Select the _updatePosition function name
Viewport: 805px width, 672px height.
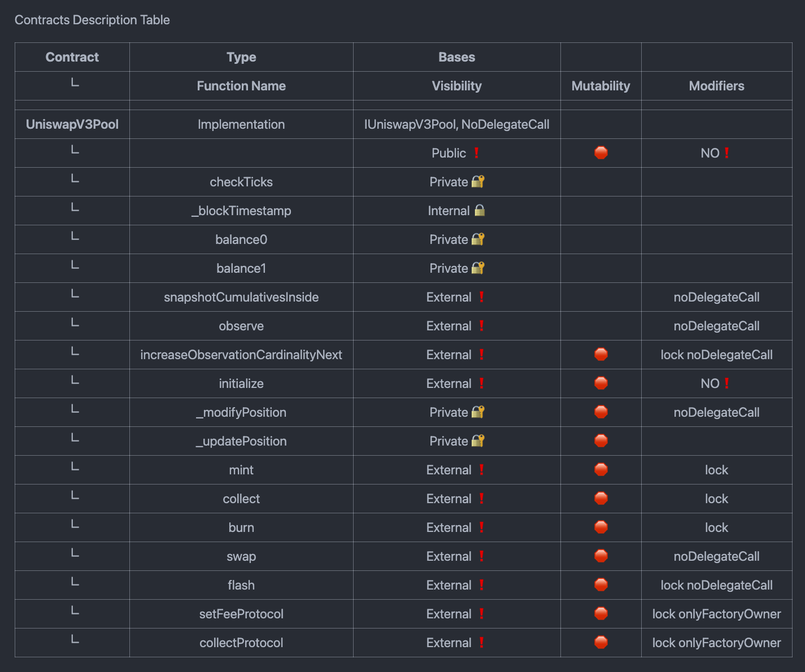[241, 441]
